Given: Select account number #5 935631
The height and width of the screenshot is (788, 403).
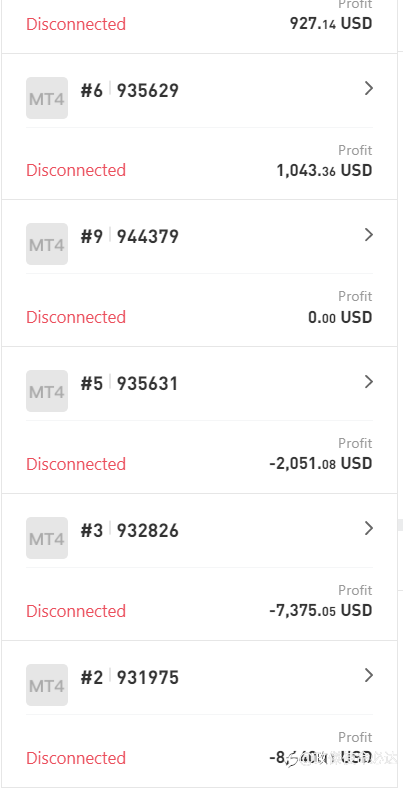Looking at the screenshot, I should pos(130,384).
